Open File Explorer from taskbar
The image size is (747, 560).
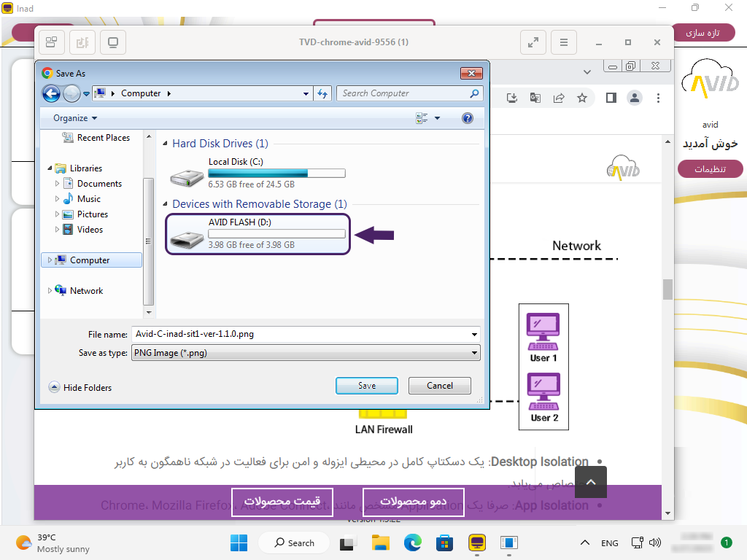(x=381, y=542)
